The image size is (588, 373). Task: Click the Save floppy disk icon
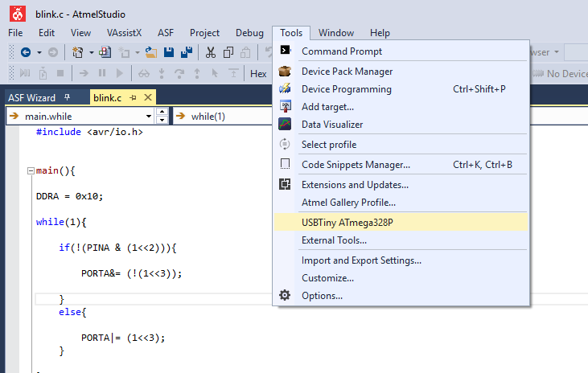[x=169, y=52]
